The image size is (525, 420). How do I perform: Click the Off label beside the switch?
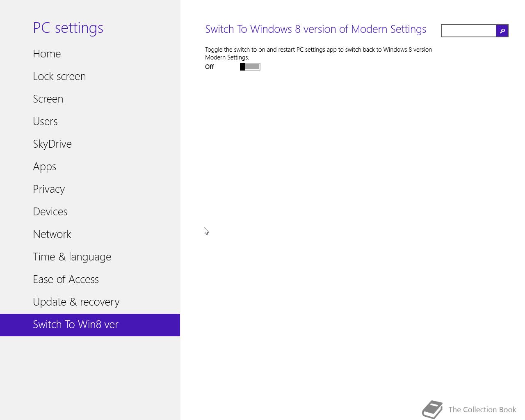click(210, 67)
